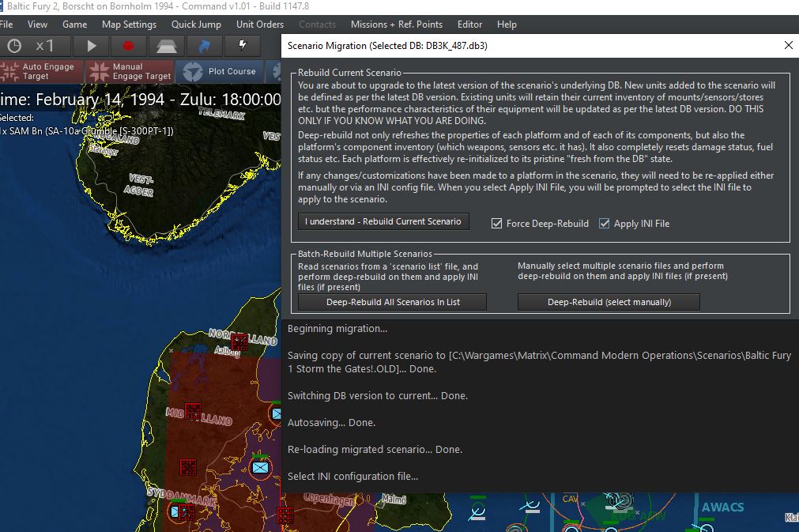The width and height of the screenshot is (799, 532).
Task: Click the stacked layers toolbar icon
Action: pos(166,46)
